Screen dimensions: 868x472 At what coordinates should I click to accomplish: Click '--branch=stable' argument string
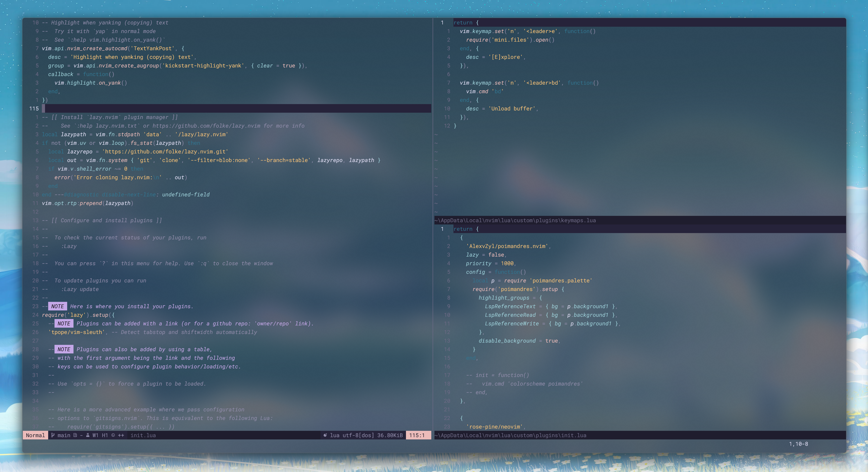tap(284, 160)
